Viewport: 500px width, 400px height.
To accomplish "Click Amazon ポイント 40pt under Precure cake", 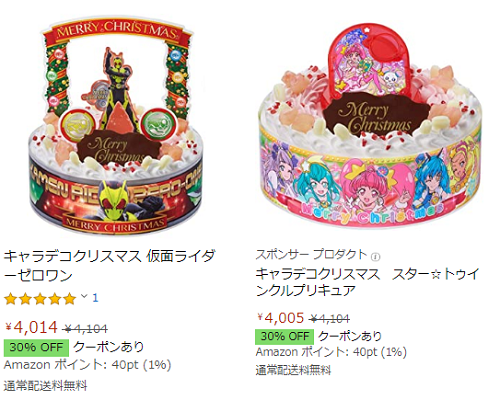I will (x=331, y=352).
